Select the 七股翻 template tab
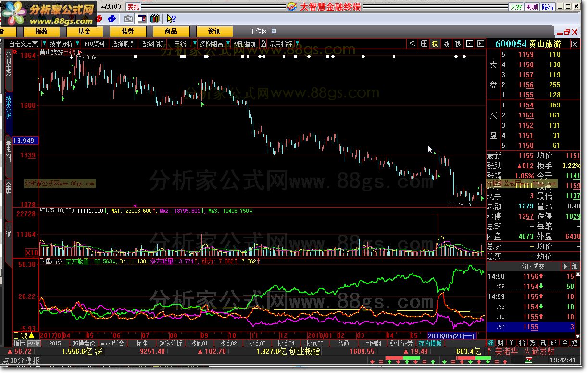The height and width of the screenshot is (373, 588). 372,344
